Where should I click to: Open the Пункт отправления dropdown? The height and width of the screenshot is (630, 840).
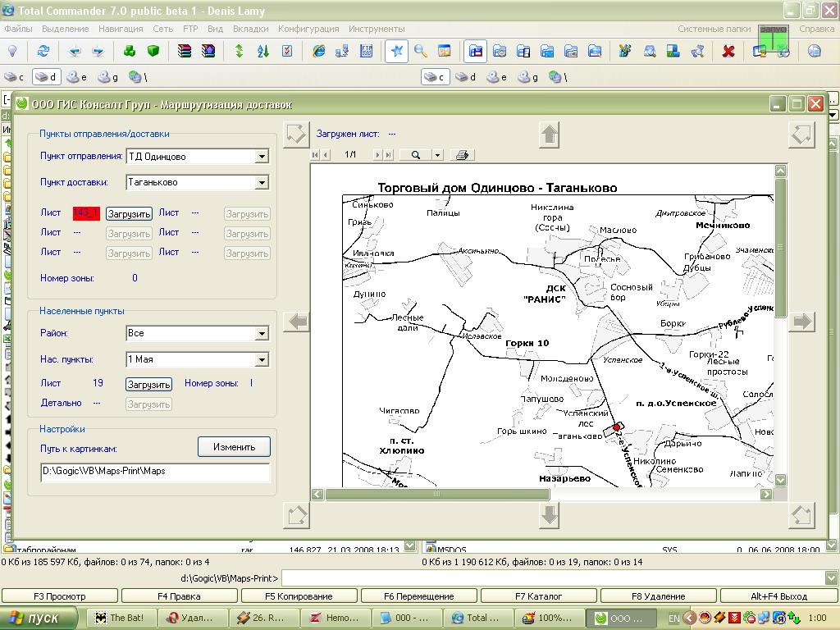[262, 157]
